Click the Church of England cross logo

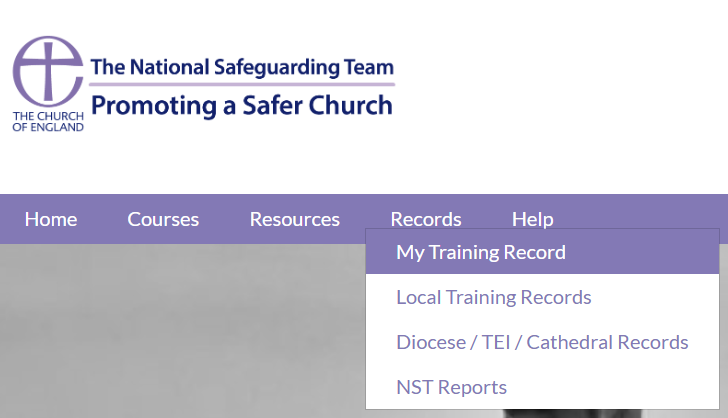(x=48, y=71)
